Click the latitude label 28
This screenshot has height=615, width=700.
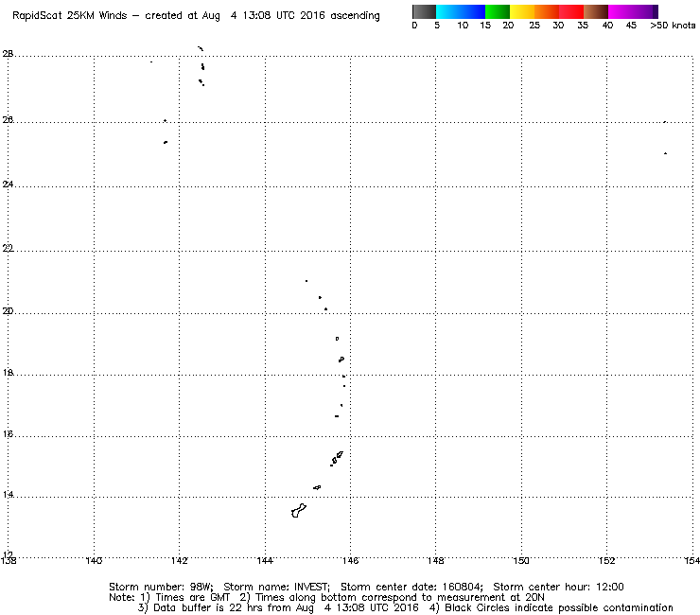click(x=8, y=54)
